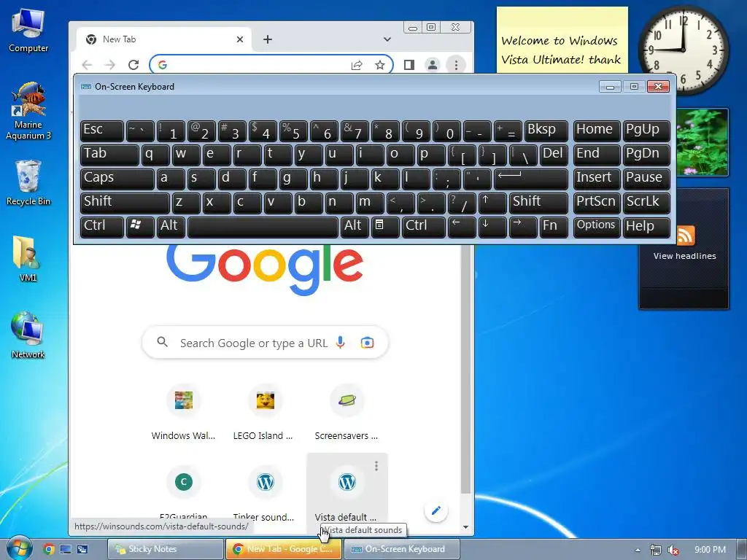Select New Tab - Google Chrome taskbar item
Screen dimensions: 747x560
click(x=283, y=549)
